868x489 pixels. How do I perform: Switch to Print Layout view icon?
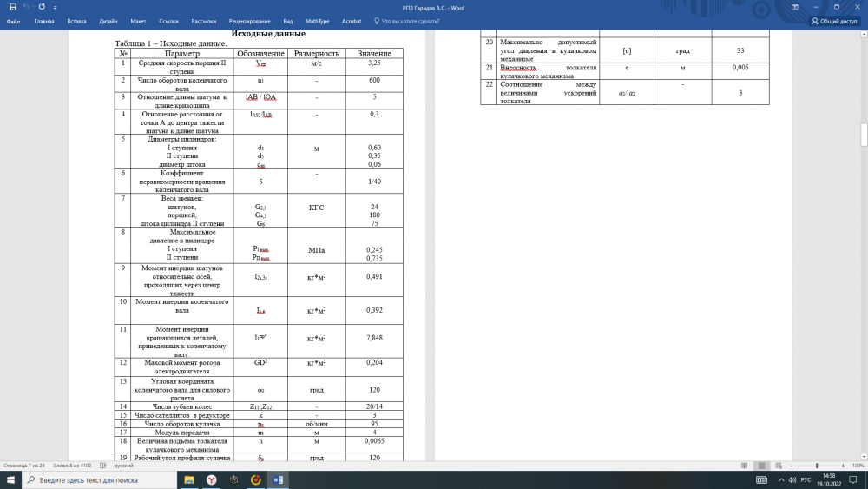[x=762, y=466]
